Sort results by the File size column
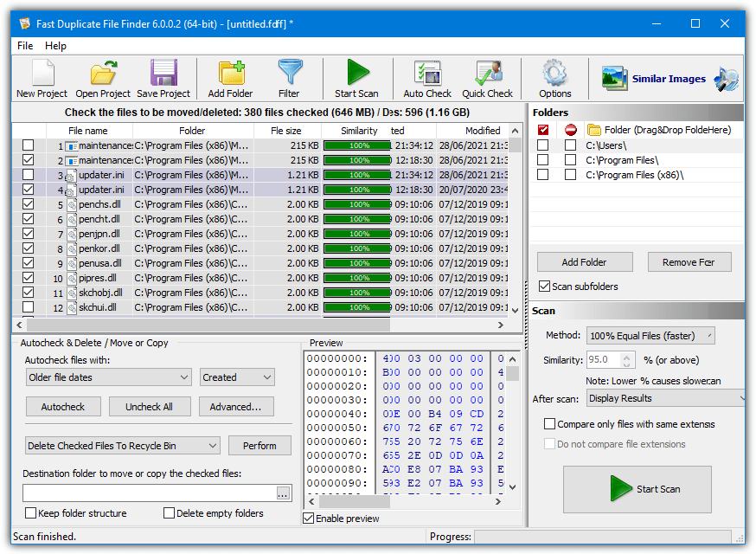Screen dimensions: 756x554 pyautogui.click(x=287, y=131)
